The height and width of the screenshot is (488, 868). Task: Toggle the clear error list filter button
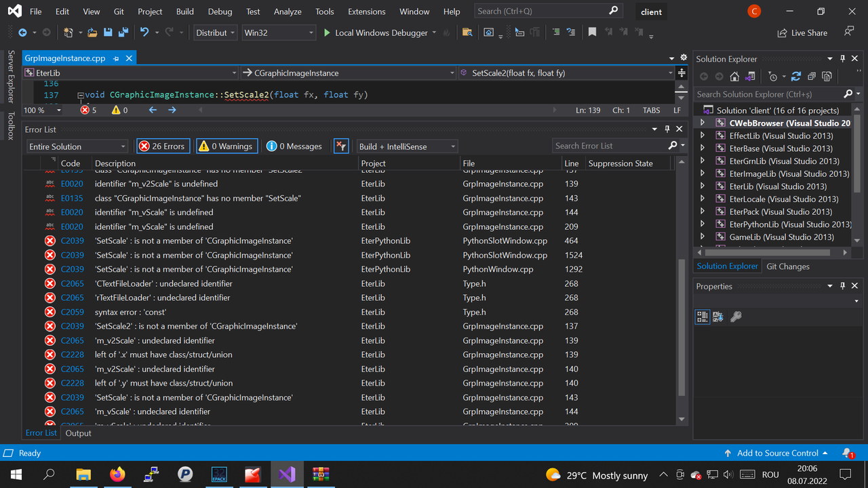click(x=341, y=146)
